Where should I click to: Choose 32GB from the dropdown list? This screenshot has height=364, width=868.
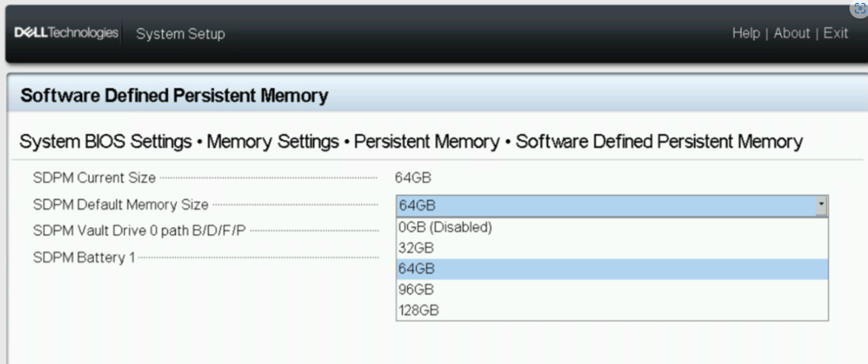pos(416,249)
